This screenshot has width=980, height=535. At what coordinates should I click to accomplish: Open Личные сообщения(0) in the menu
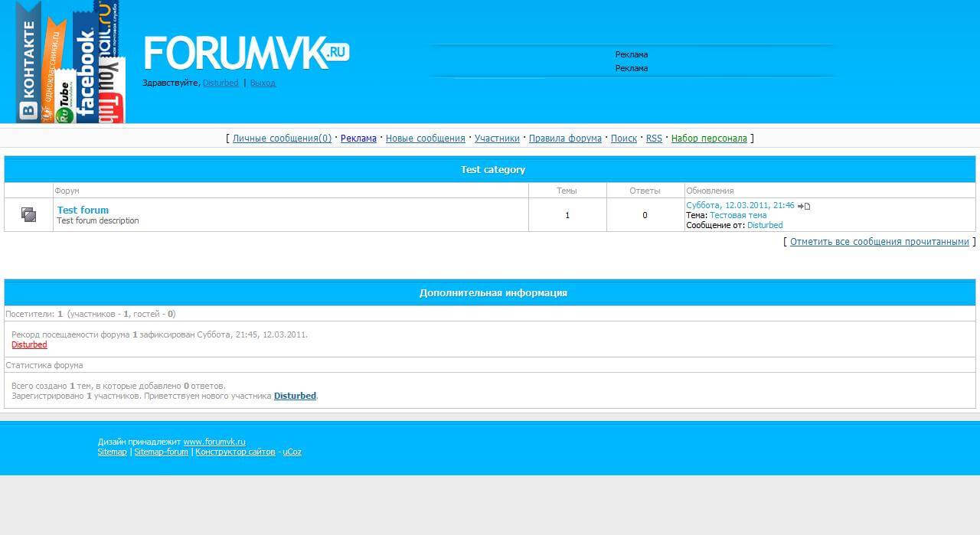pyautogui.click(x=282, y=139)
